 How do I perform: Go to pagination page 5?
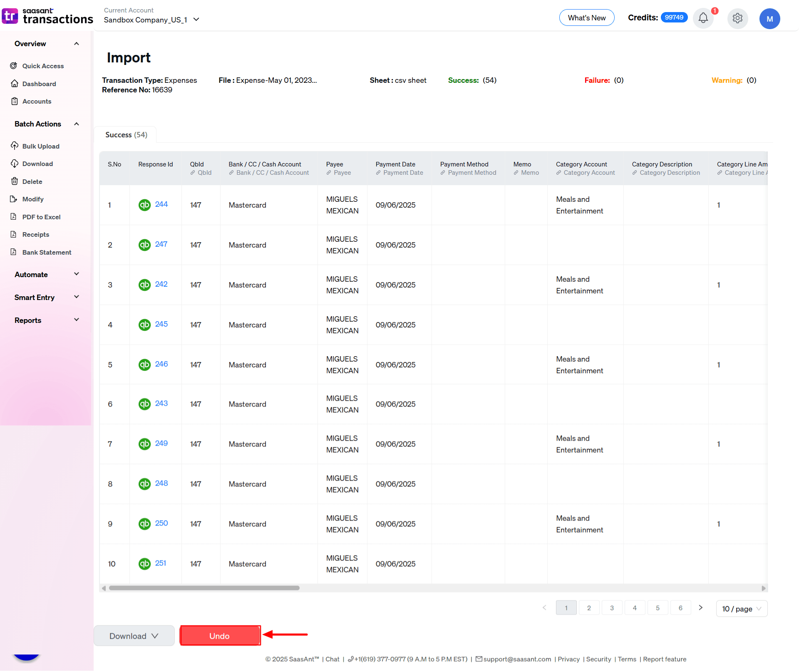pos(658,608)
